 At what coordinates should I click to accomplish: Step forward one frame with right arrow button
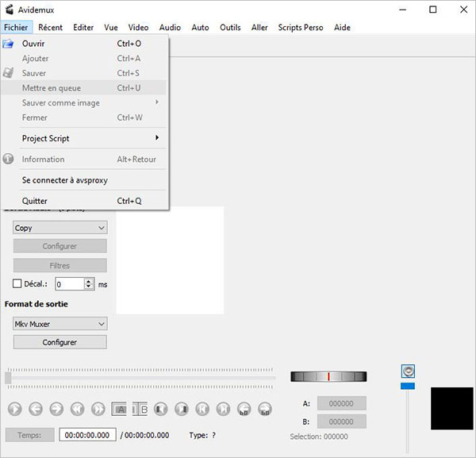(56, 410)
